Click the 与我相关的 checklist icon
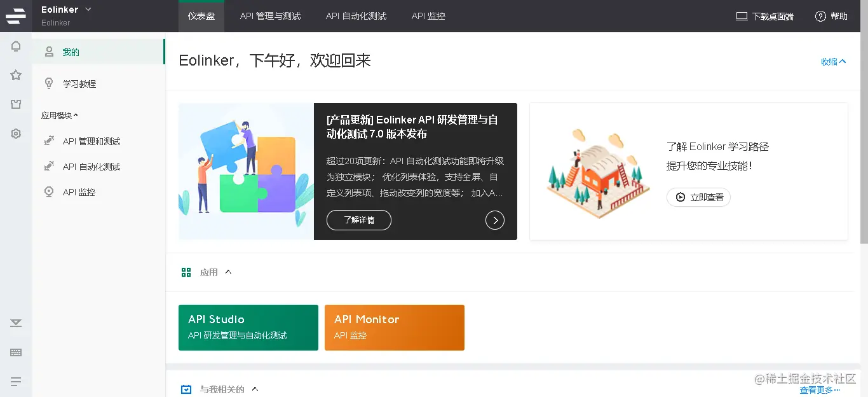Screen dimensions: 868x397 [x=186, y=389]
